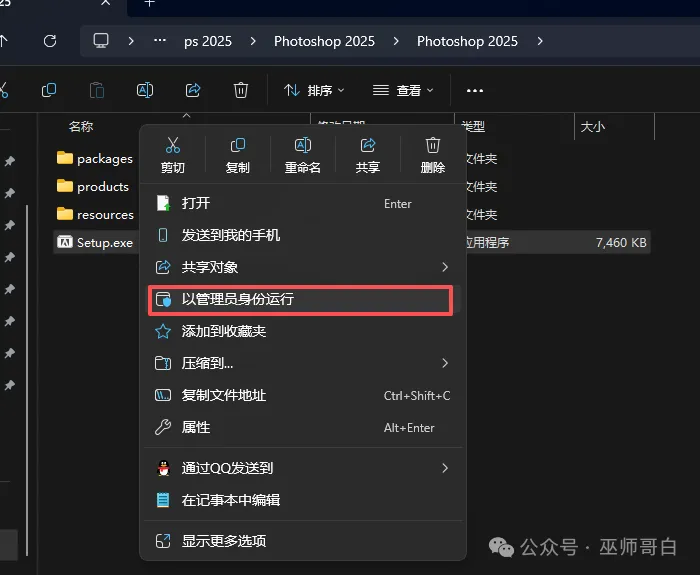700x575 pixels.
Task: Sort by the 类型 column header
Action: (474, 127)
